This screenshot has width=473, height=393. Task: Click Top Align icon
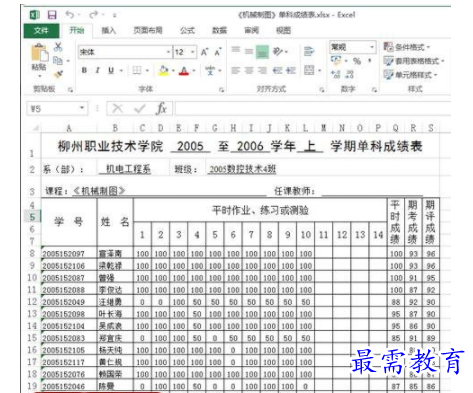tap(236, 50)
